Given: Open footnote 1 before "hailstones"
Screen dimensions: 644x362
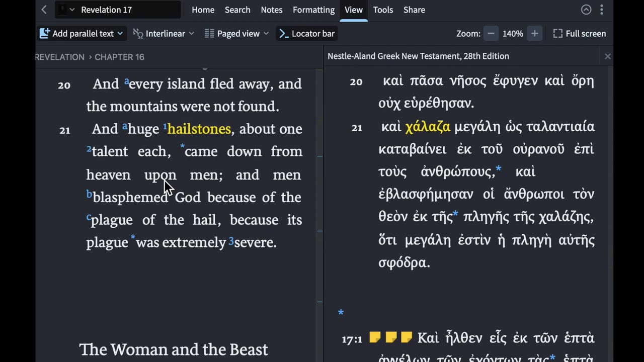Looking at the screenshot, I should pyautogui.click(x=165, y=126).
